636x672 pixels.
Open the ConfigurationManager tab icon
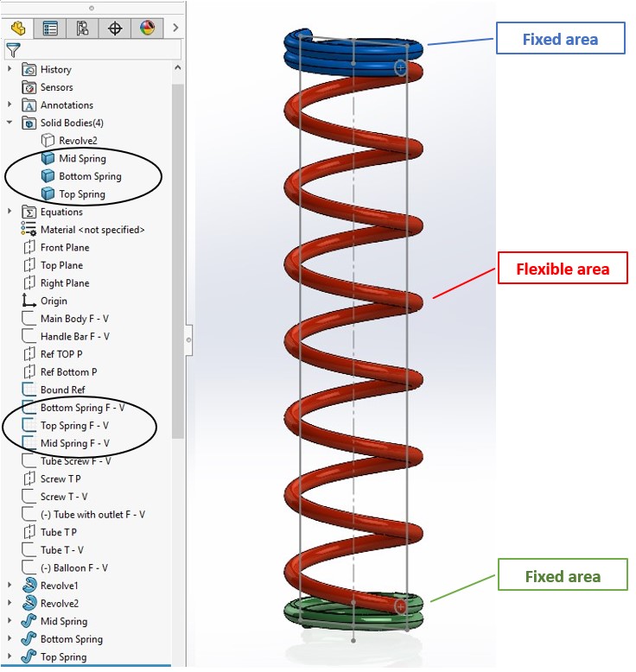[82, 28]
